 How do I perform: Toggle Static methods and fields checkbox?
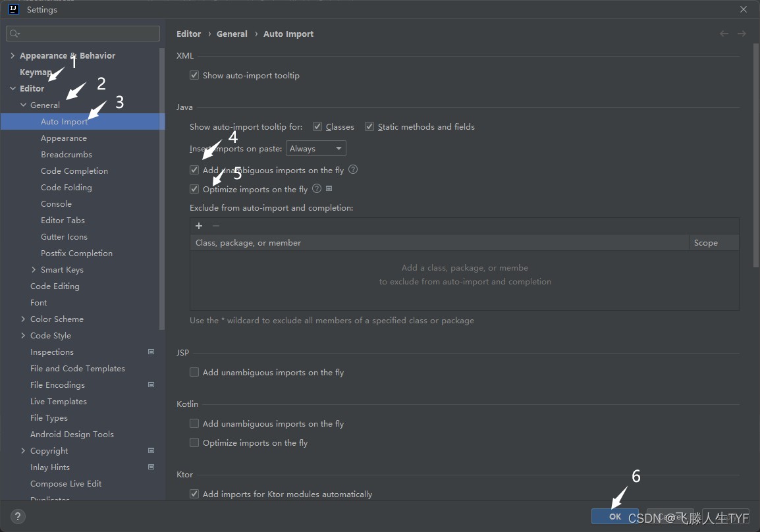(369, 126)
